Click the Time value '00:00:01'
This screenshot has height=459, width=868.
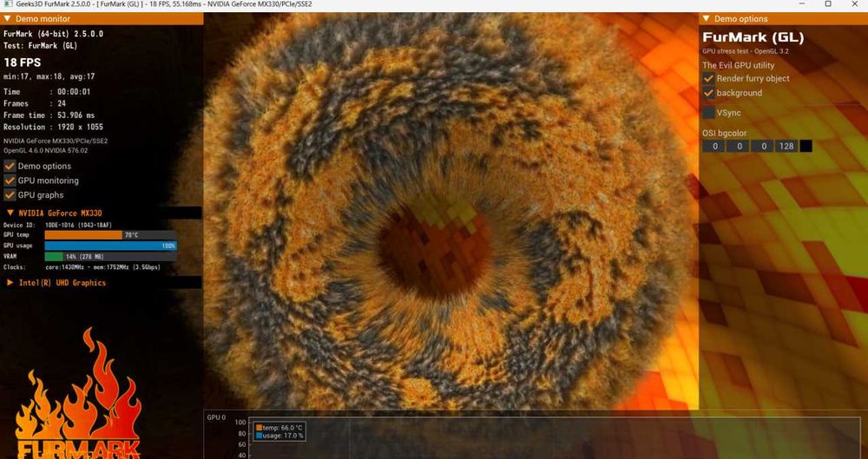click(74, 91)
